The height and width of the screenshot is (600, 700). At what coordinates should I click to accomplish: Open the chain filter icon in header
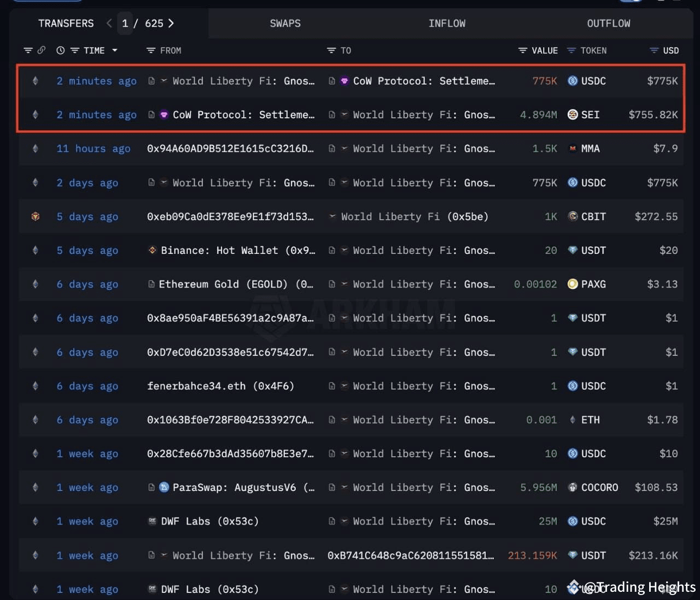[x=28, y=50]
